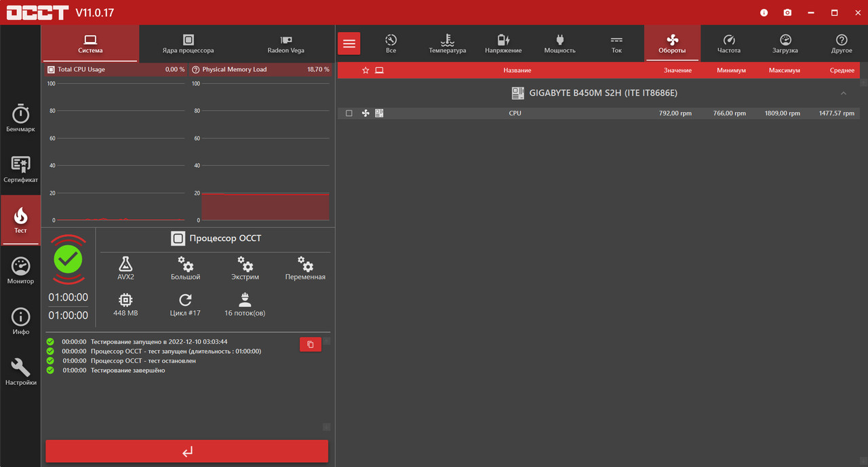Open the red hamburger menu
Screen dimensions: 868x467
[349, 43]
